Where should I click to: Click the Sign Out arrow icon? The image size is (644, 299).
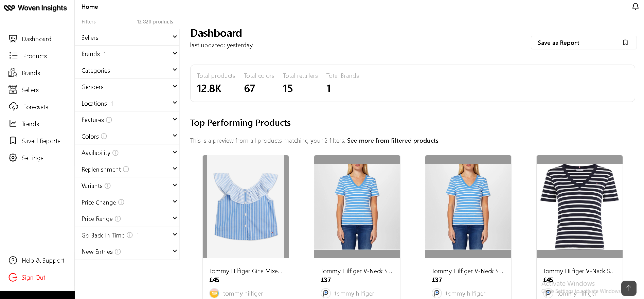(13, 277)
